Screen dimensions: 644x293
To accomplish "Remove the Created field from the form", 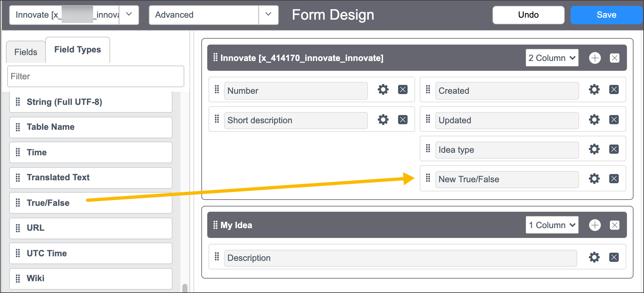I will coord(614,89).
